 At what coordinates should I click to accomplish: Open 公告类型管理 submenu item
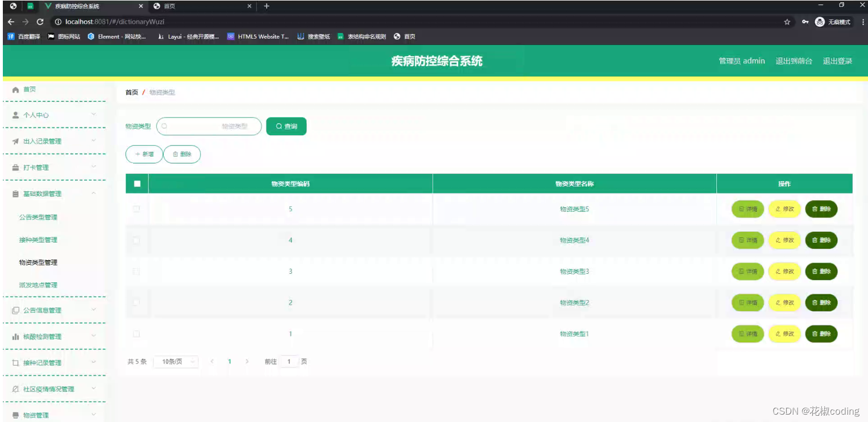[38, 218]
